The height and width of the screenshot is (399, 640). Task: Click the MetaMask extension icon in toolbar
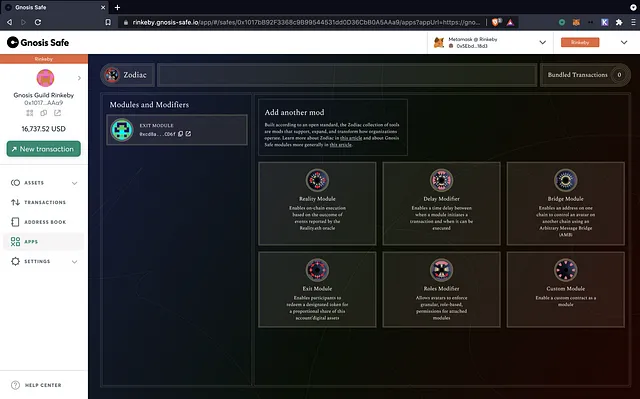click(576, 22)
